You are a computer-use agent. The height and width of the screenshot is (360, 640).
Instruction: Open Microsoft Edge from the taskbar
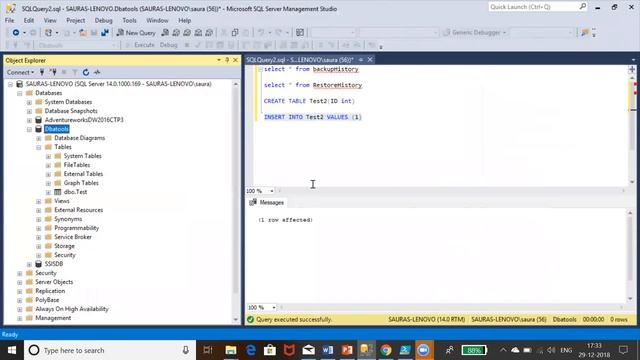(250, 350)
